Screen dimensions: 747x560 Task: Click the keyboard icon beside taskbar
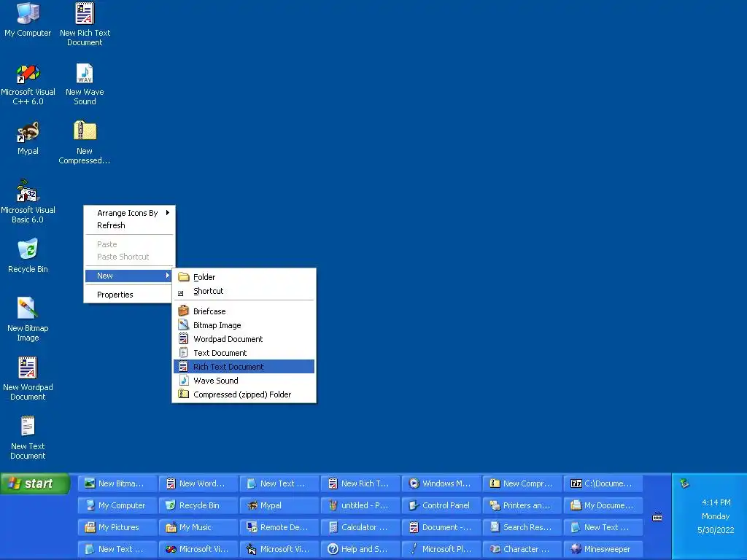click(657, 517)
